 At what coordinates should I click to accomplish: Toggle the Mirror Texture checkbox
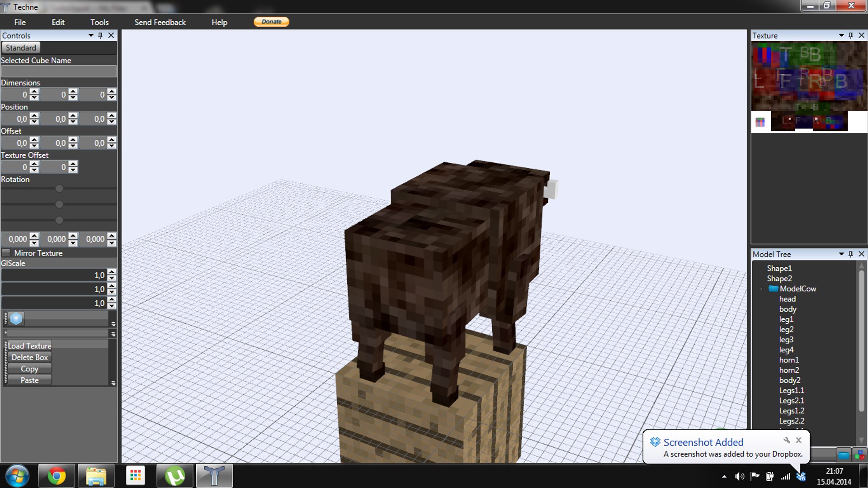coord(6,253)
